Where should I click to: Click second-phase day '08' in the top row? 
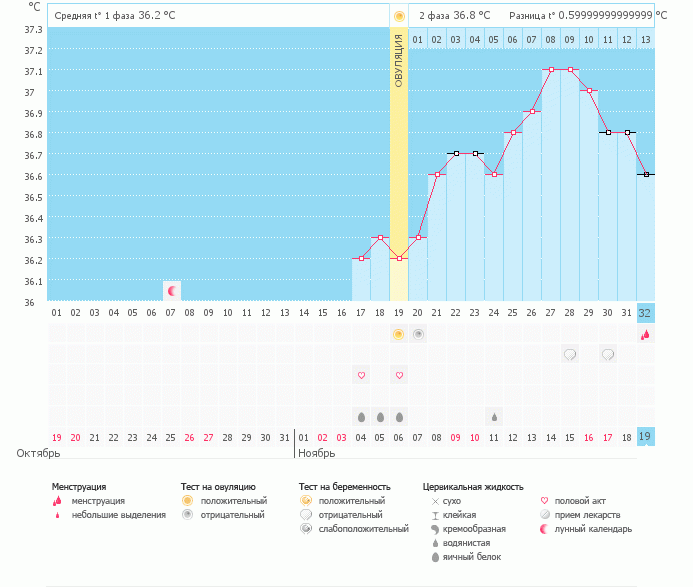click(550, 40)
